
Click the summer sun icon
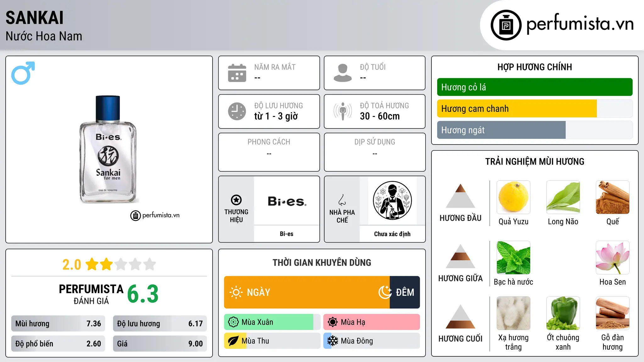tap(332, 322)
